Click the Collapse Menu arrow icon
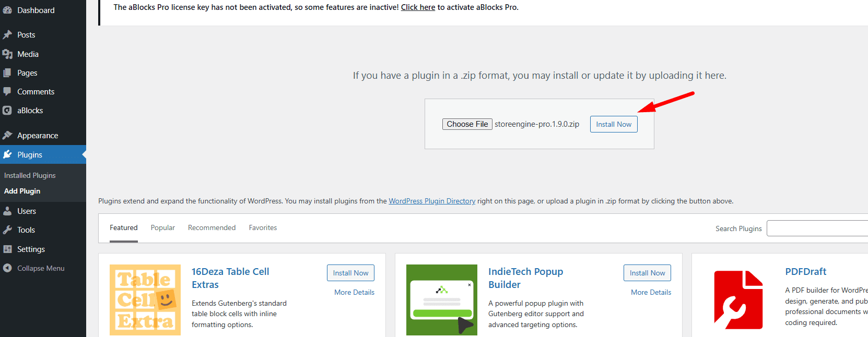This screenshot has width=868, height=337. [x=7, y=268]
